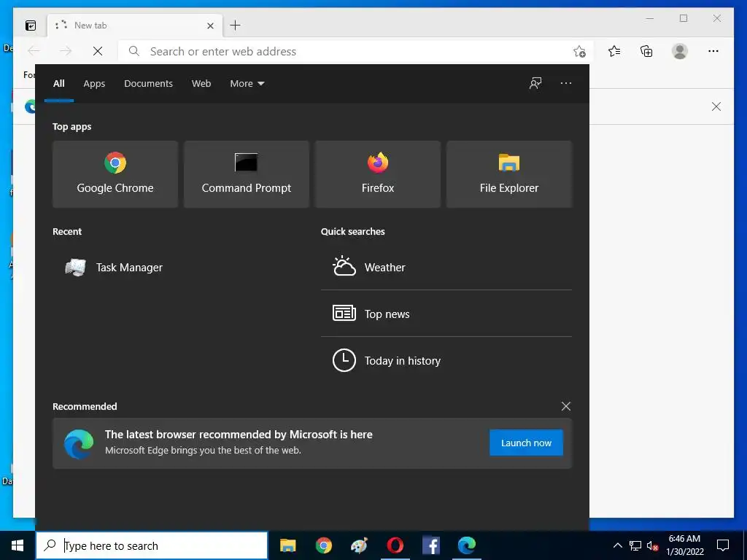Screen dimensions: 747x560
Task: Open Google Chrome from the taskbar
Action: click(323, 545)
